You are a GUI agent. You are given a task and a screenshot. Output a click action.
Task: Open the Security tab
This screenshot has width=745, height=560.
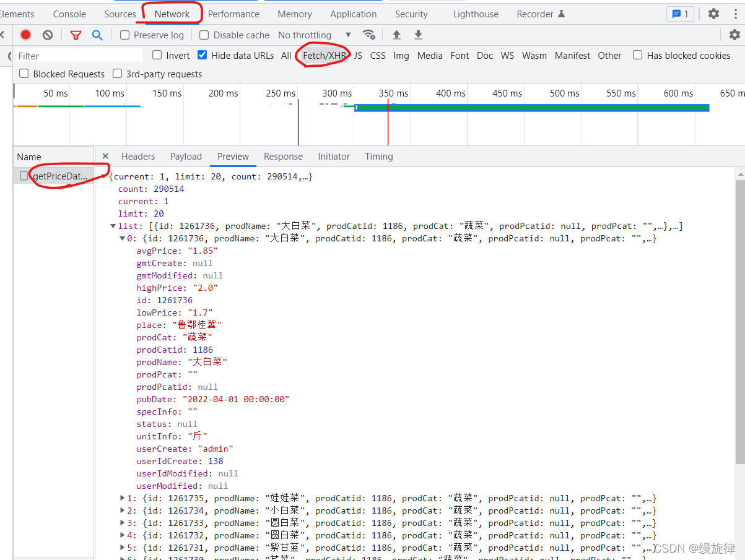click(x=411, y=14)
